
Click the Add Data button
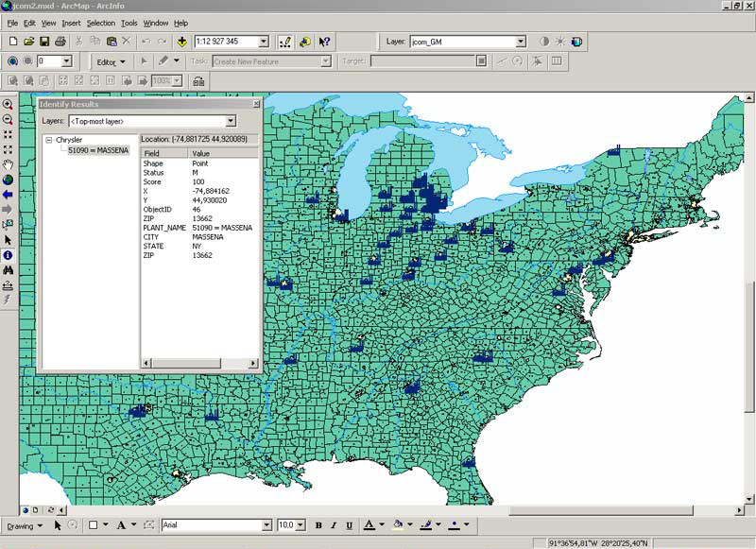180,42
